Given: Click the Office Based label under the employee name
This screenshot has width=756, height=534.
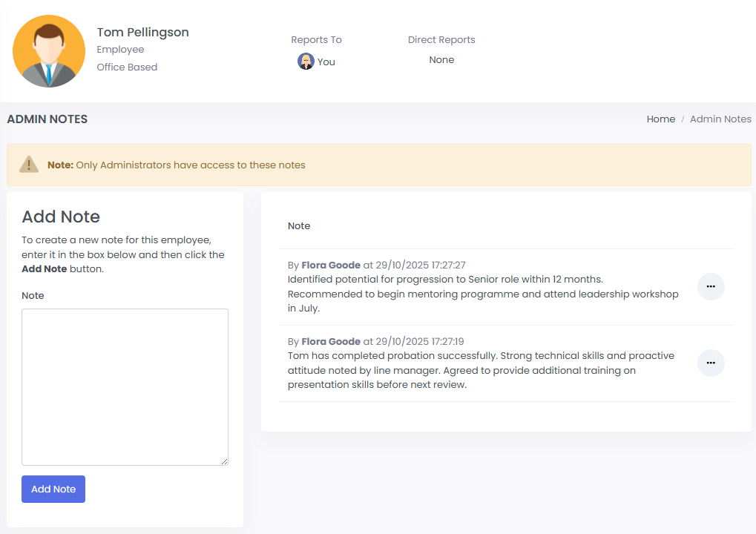Looking at the screenshot, I should (x=127, y=67).
